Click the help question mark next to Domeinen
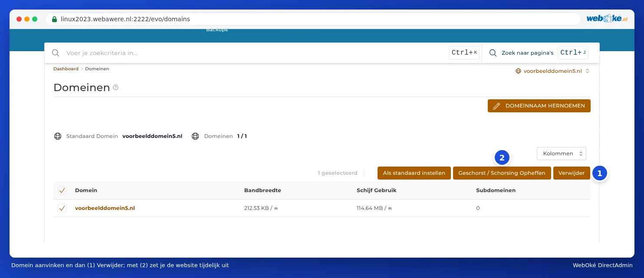Image resolution: width=644 pixels, height=278 pixels. tap(115, 87)
